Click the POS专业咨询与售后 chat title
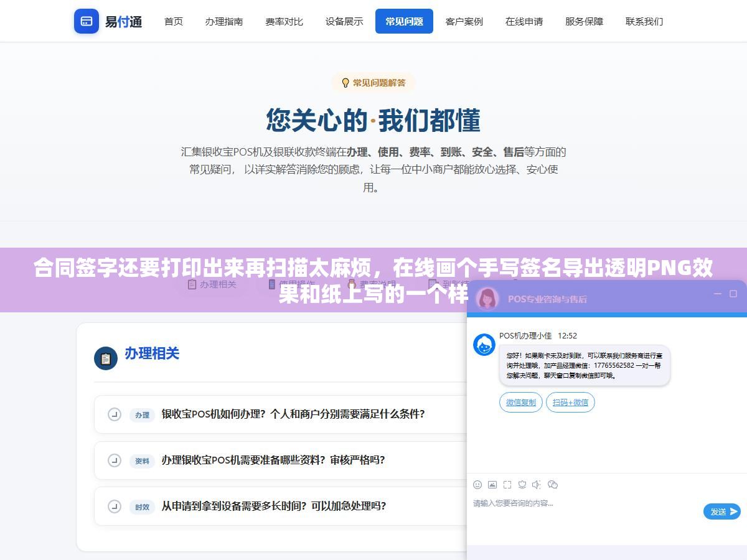 coord(547,299)
